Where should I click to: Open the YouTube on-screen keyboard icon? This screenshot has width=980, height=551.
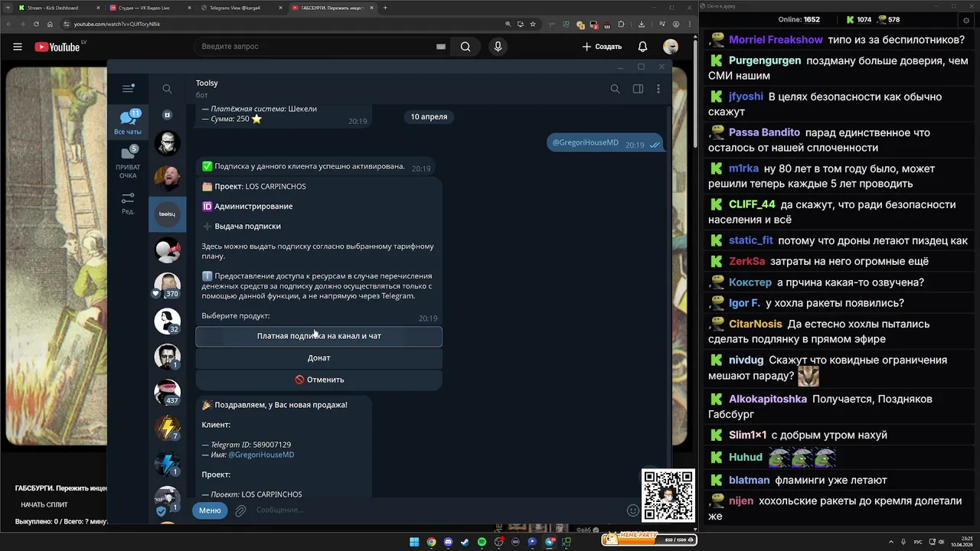tap(441, 47)
